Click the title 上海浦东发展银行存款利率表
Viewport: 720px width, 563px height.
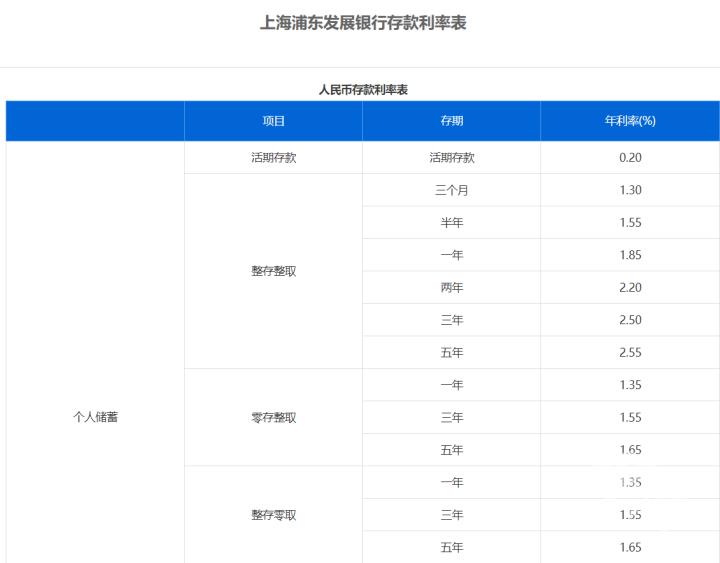pyautogui.click(x=363, y=23)
